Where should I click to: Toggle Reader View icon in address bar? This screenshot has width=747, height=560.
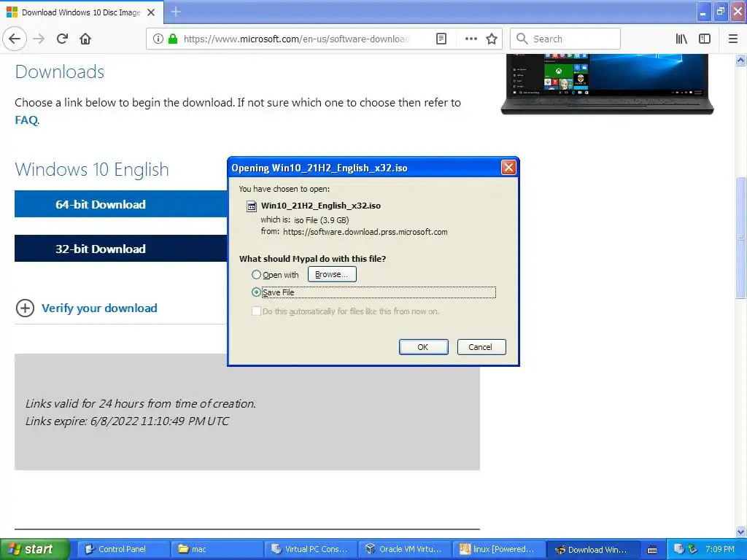(x=441, y=39)
